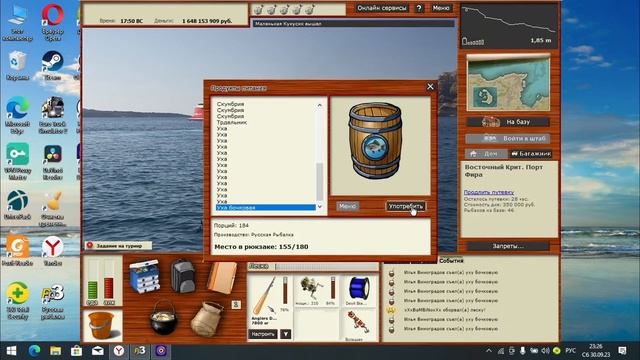640x360 pixels.
Task: Click the xXxBoMBiNoxXx оборвал(а) леску event
Action: point(445,310)
